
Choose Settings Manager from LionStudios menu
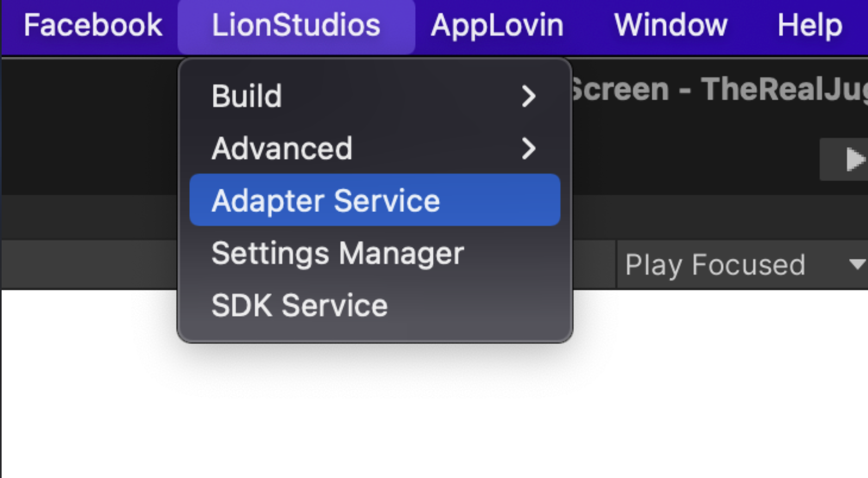375,253
